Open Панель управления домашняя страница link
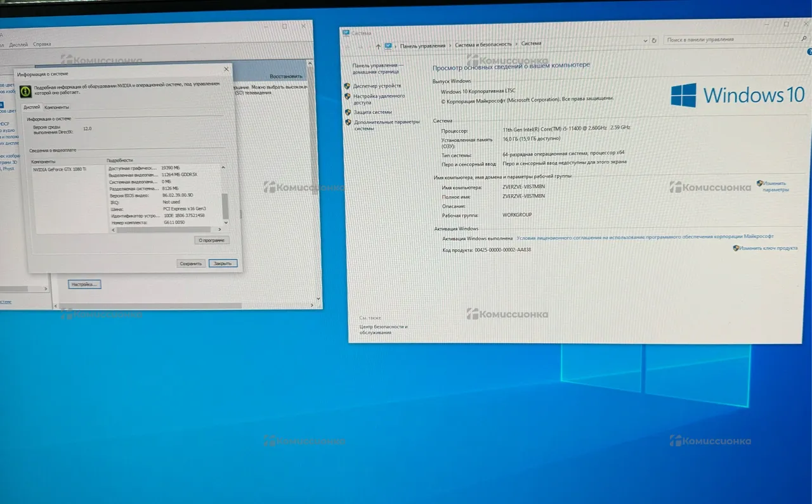 (378, 68)
